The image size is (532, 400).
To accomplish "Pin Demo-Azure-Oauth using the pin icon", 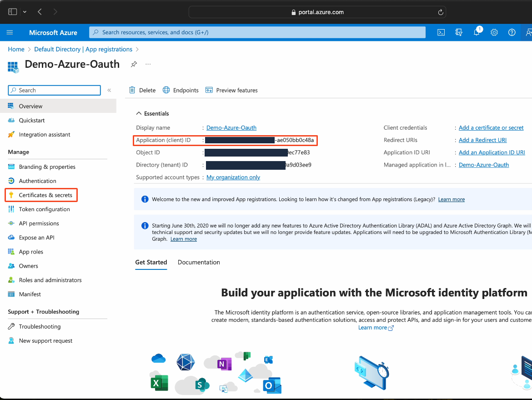I will 134,64.
